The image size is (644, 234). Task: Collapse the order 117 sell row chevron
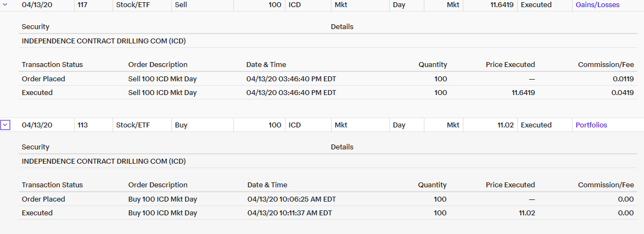coord(5,4)
